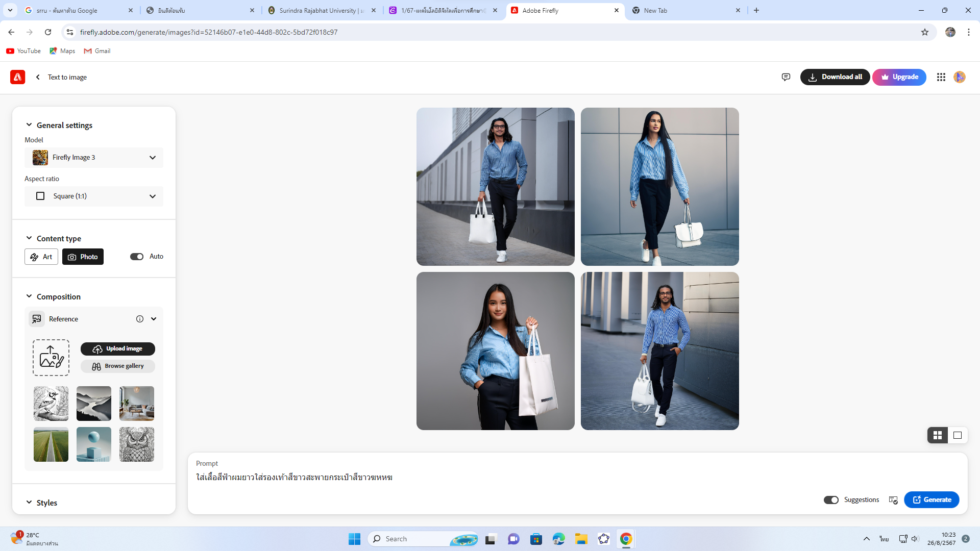The height and width of the screenshot is (551, 980).
Task: Select the Photo content type
Action: (x=83, y=257)
